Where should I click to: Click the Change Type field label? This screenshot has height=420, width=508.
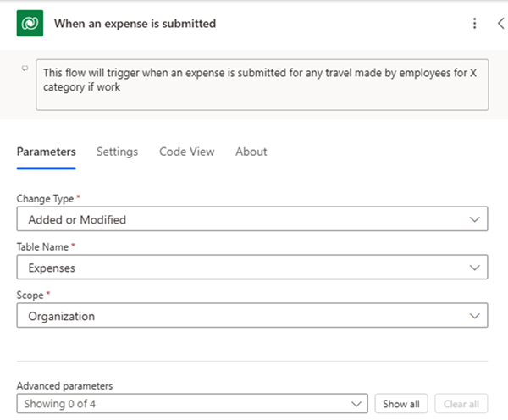click(x=45, y=199)
